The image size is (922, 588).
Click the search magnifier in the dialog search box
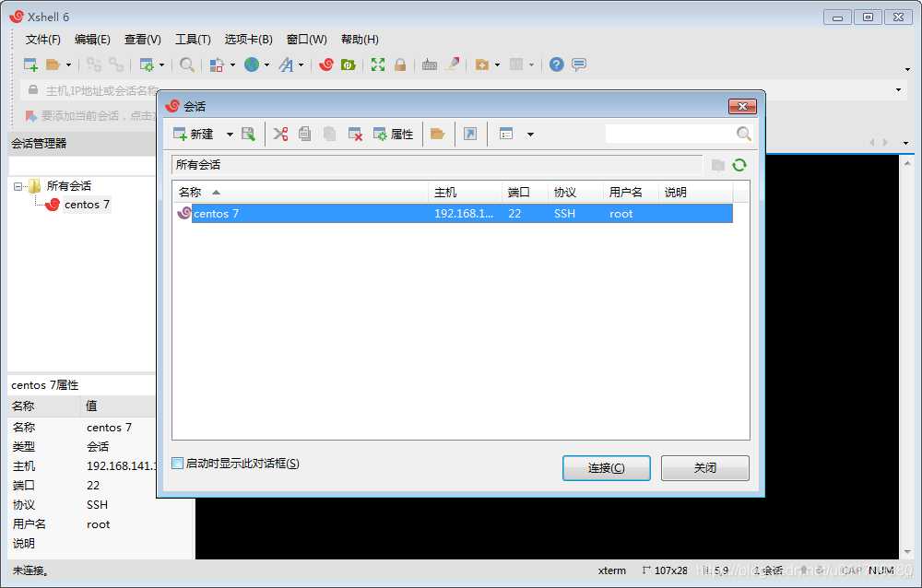pos(744,134)
